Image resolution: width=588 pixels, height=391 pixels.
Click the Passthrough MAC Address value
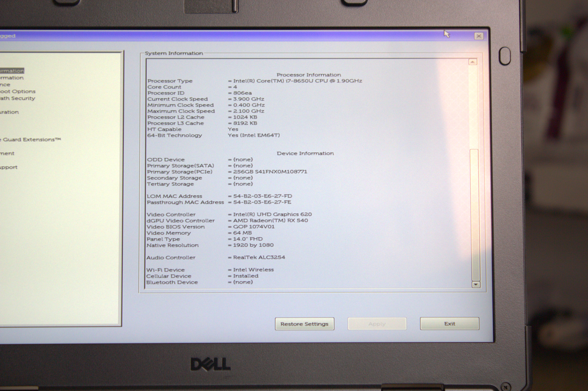pyautogui.click(x=262, y=202)
